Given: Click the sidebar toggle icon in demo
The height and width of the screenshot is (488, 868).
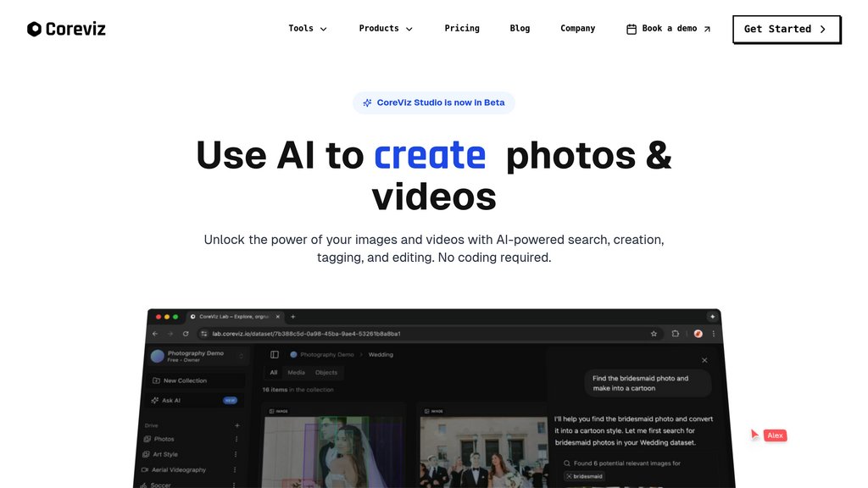Looking at the screenshot, I should tap(275, 355).
